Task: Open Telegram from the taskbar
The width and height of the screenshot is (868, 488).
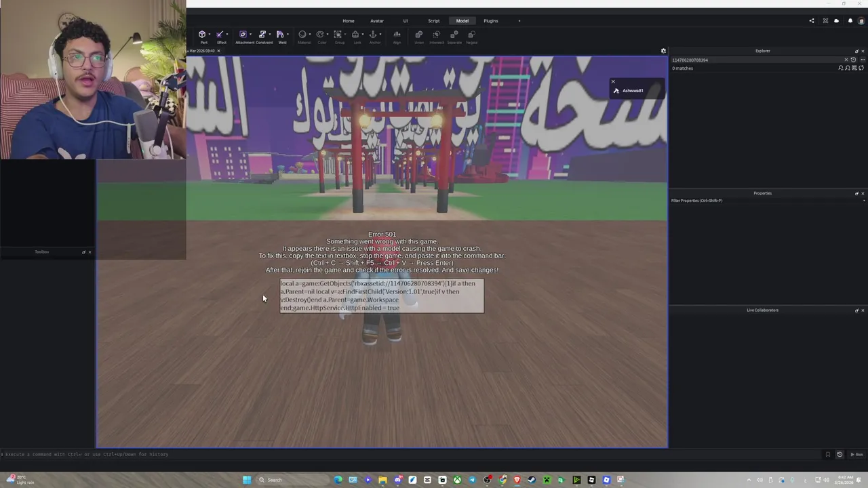Action: coord(473,480)
